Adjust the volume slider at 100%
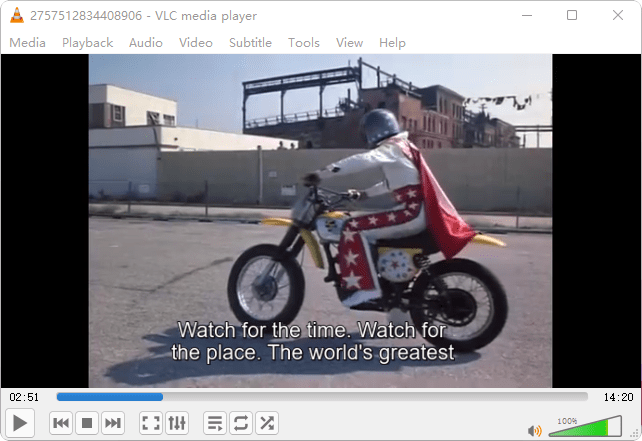The width and height of the screenshot is (642, 441). point(585,428)
